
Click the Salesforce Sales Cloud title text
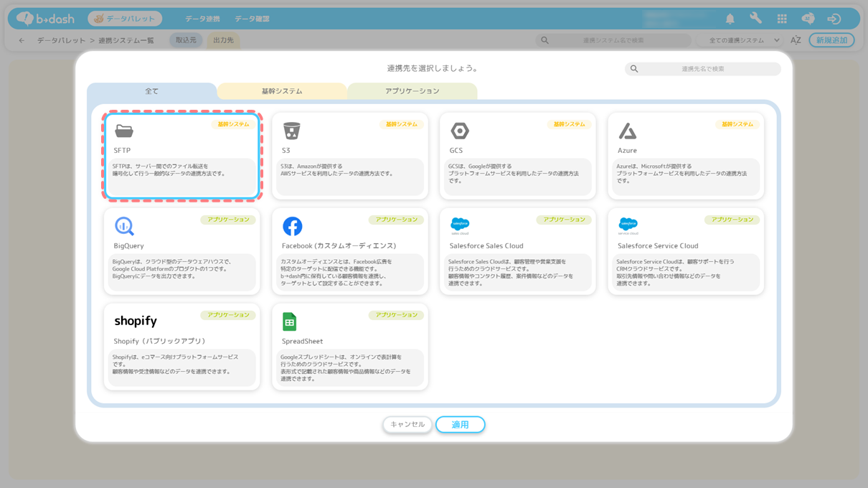[486, 246]
